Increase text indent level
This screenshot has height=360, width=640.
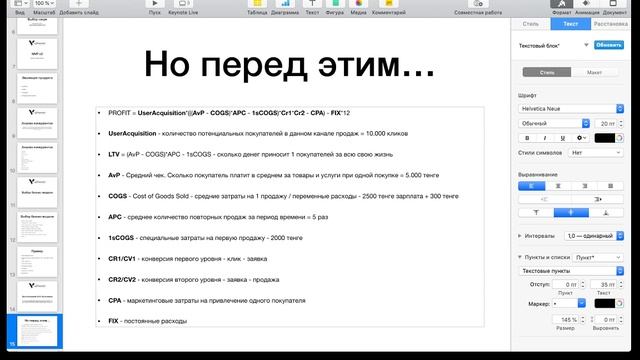pos(598,199)
